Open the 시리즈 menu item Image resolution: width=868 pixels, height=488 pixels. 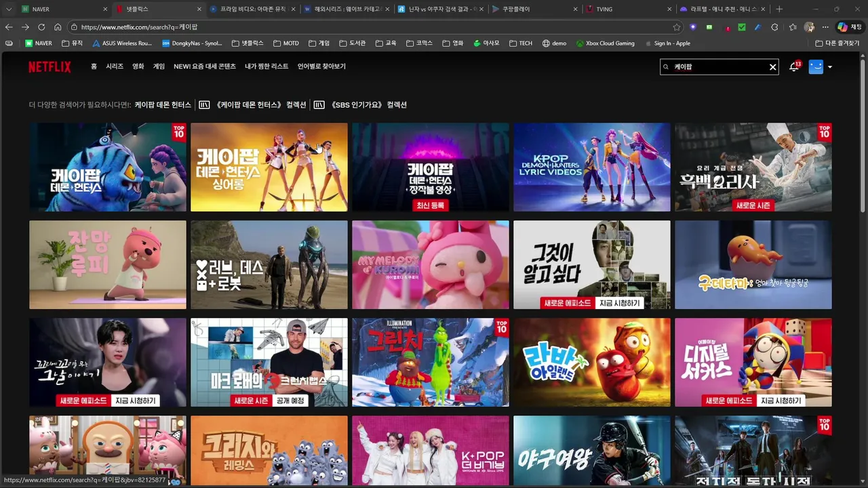pyautogui.click(x=115, y=66)
